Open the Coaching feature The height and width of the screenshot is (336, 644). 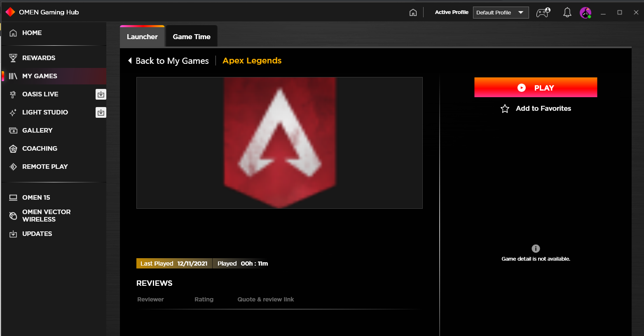point(40,148)
